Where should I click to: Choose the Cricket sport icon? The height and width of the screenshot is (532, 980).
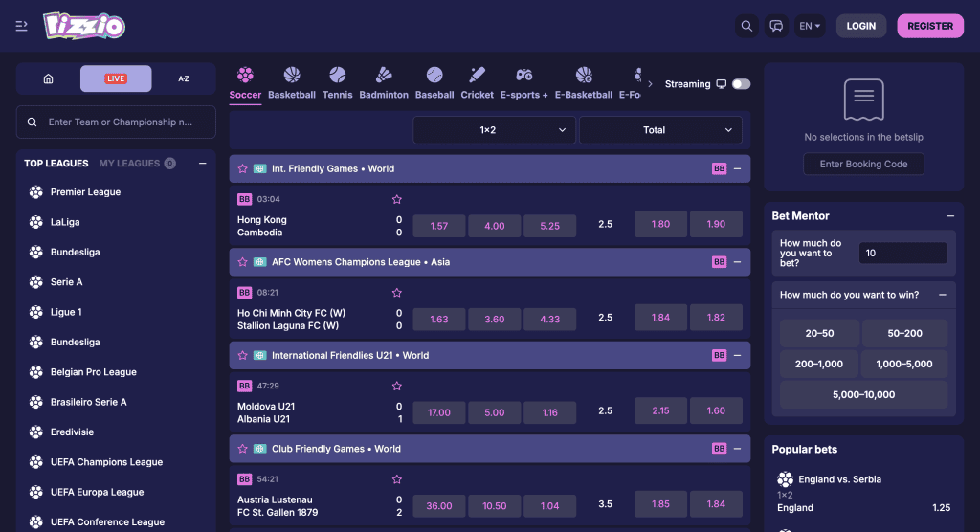coord(477,75)
